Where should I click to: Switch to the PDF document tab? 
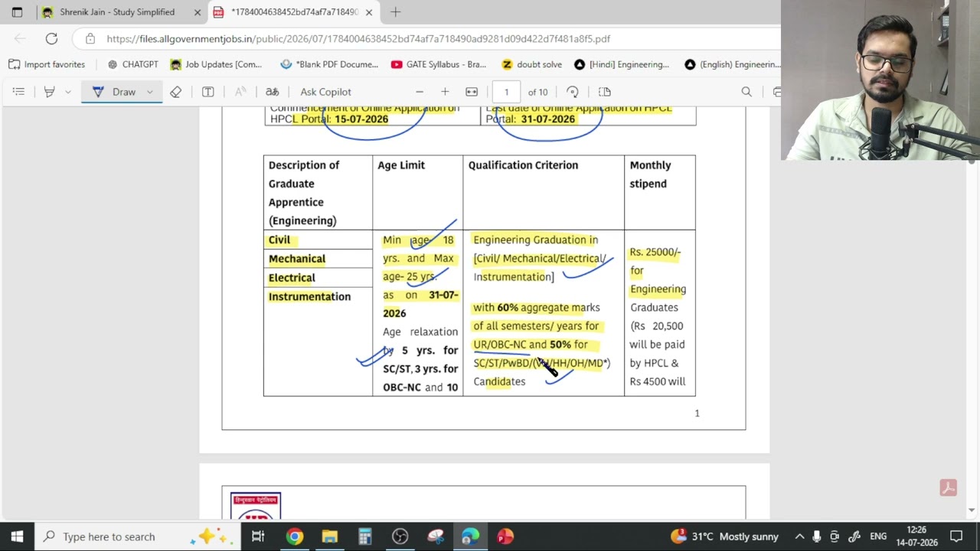pos(294,12)
